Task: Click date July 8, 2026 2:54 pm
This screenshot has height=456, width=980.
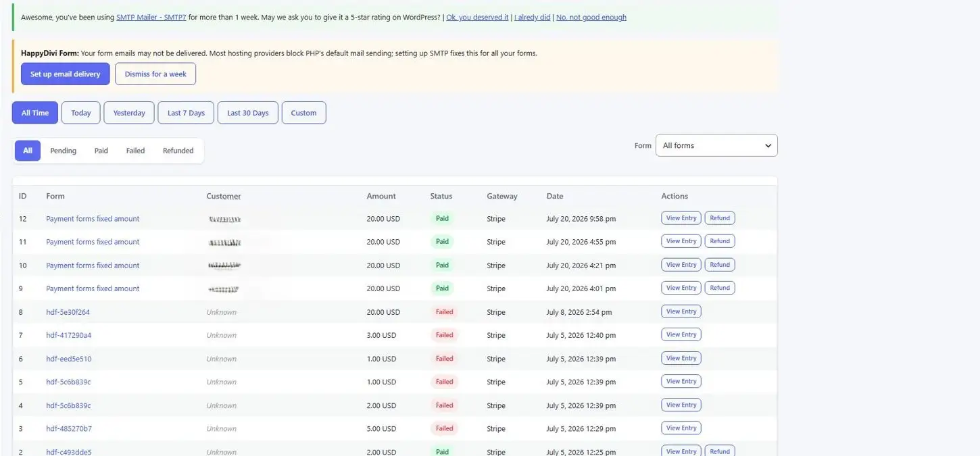Action: [579, 312]
